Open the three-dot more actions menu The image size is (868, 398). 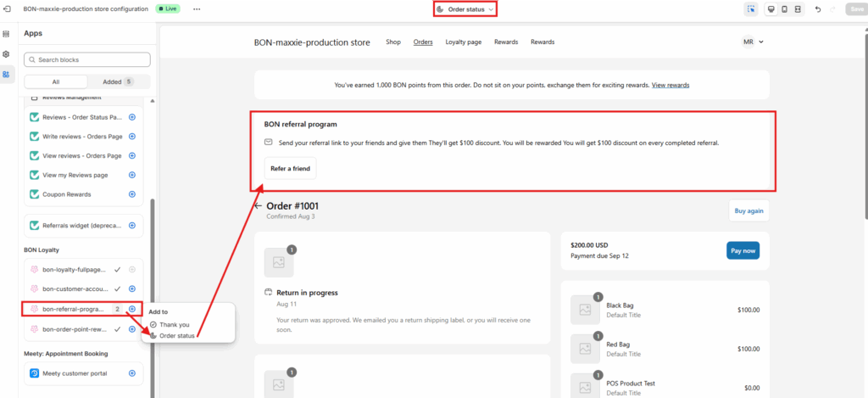197,8
